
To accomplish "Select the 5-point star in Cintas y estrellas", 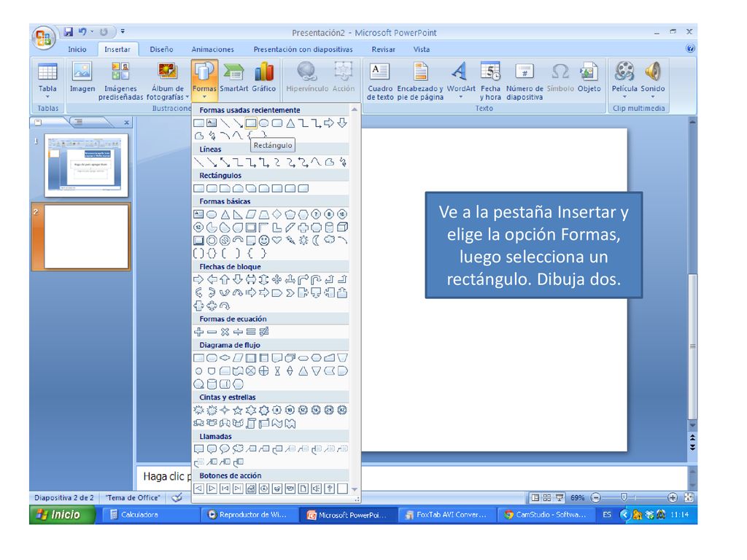I will tap(238, 410).
